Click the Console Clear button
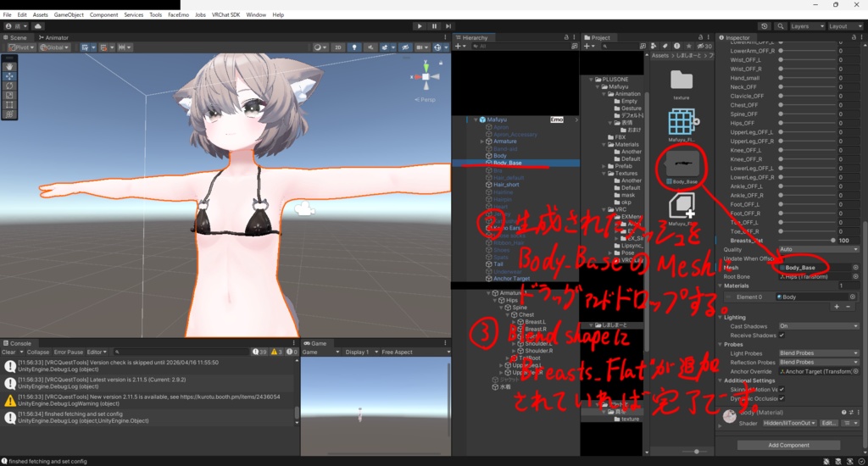This screenshot has height=466, width=868. pyautogui.click(x=8, y=352)
